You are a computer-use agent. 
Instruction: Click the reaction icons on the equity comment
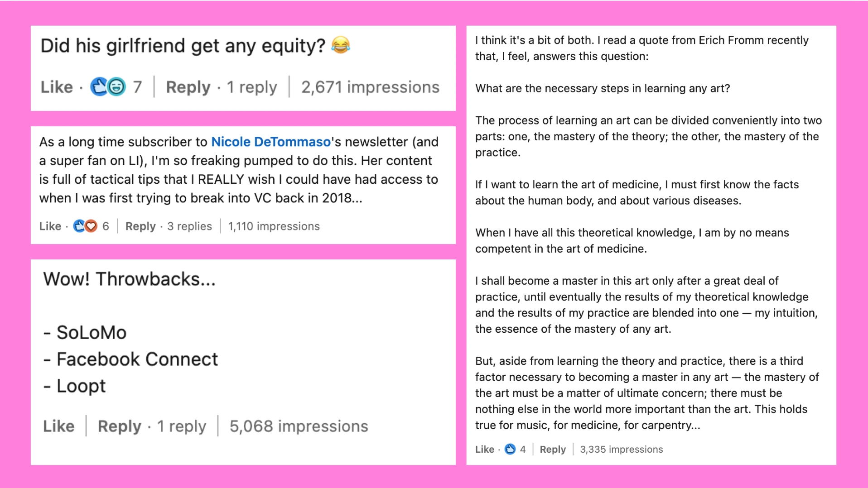click(108, 86)
